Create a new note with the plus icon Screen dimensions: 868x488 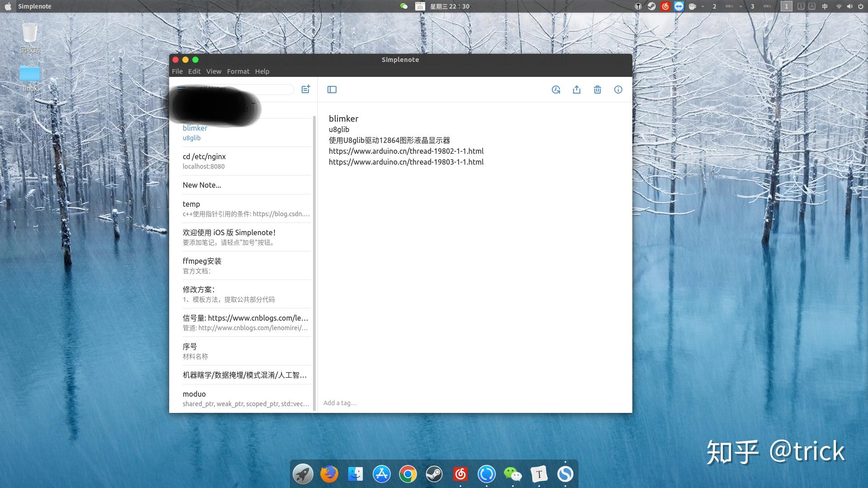point(306,89)
